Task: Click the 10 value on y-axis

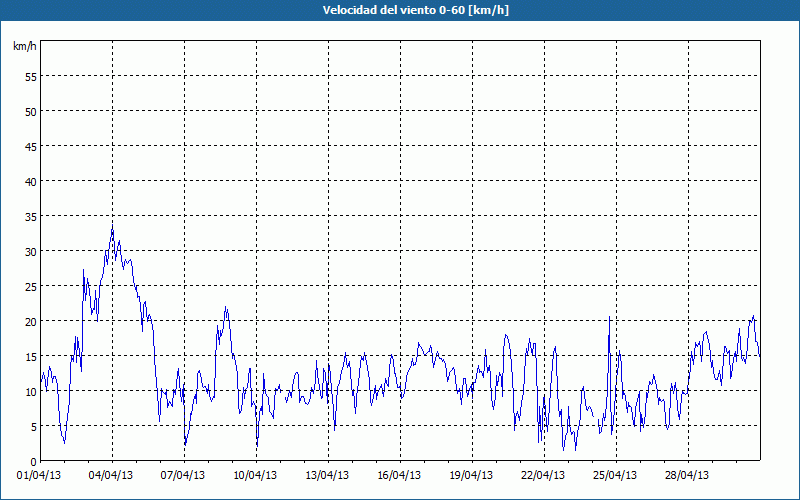Action: [x=31, y=391]
